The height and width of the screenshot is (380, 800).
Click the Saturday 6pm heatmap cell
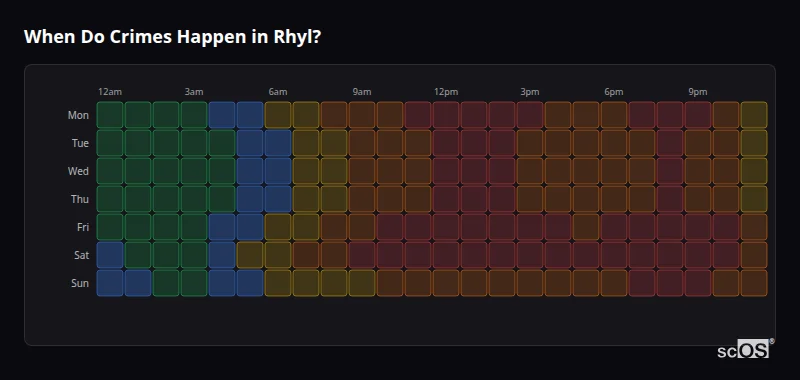pos(614,255)
